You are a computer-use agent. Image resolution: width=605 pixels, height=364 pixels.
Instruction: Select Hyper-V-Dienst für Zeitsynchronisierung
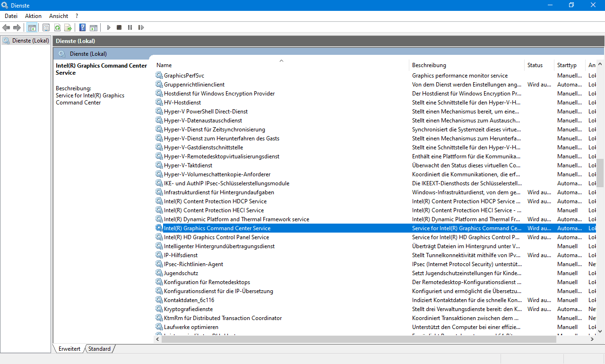tap(376, 130)
